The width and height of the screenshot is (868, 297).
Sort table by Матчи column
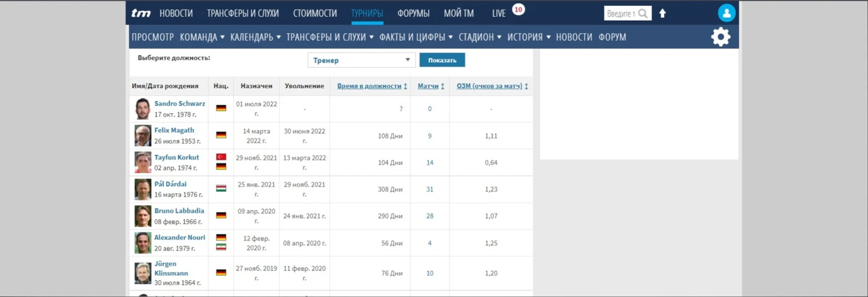point(430,86)
